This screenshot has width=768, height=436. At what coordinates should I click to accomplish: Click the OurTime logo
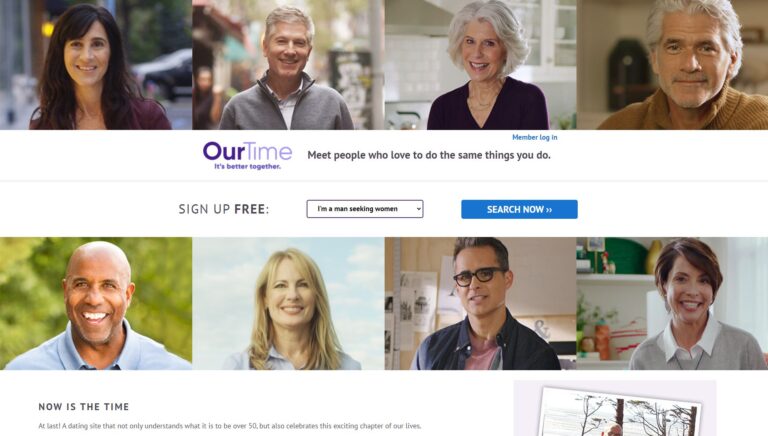pos(247,155)
